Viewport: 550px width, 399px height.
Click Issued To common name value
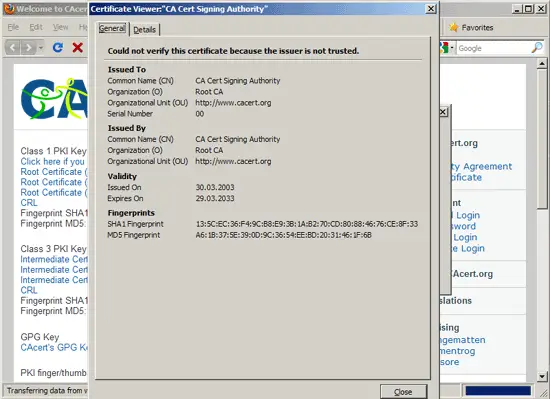pos(238,81)
